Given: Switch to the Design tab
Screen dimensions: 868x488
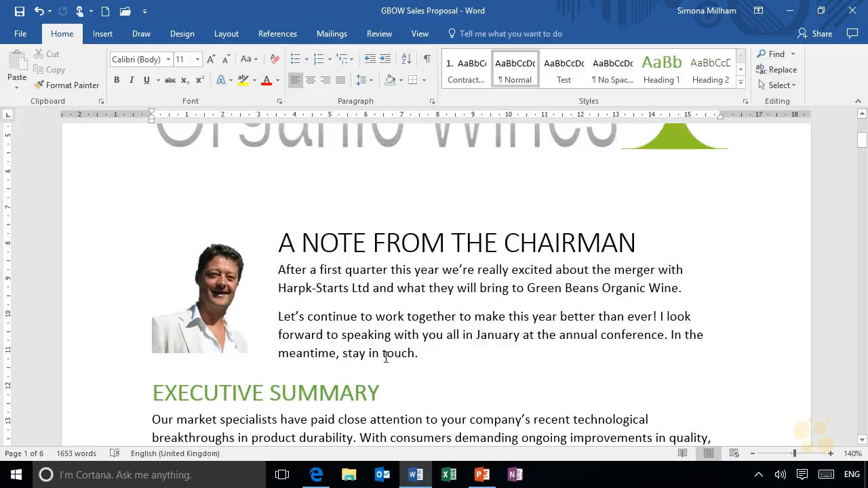Looking at the screenshot, I should tap(182, 34).
